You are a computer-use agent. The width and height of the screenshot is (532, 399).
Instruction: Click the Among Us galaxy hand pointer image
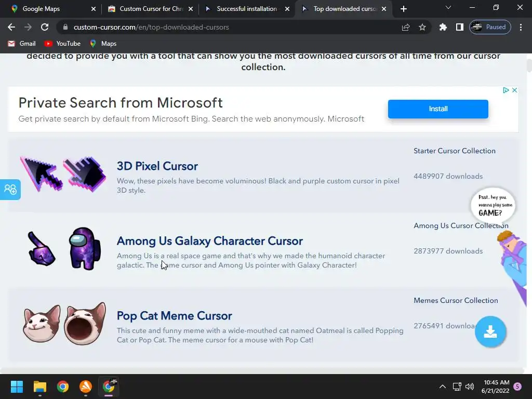pyautogui.click(x=42, y=249)
